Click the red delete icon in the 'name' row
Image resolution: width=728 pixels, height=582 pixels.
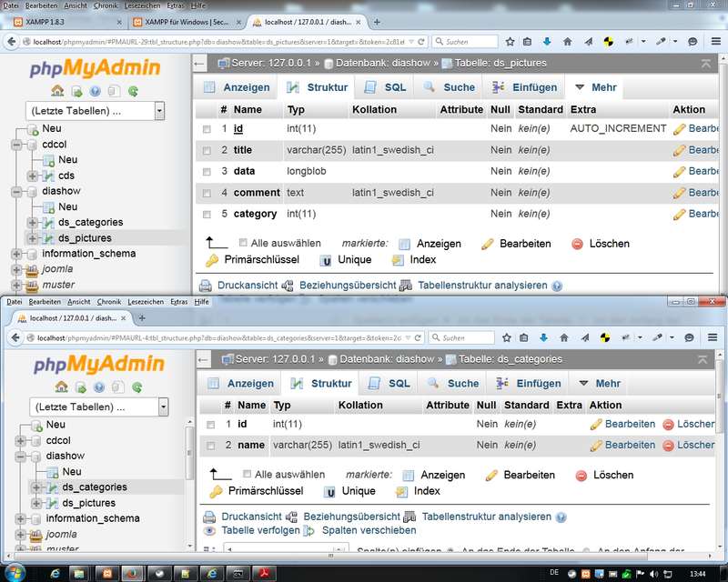(x=669, y=446)
